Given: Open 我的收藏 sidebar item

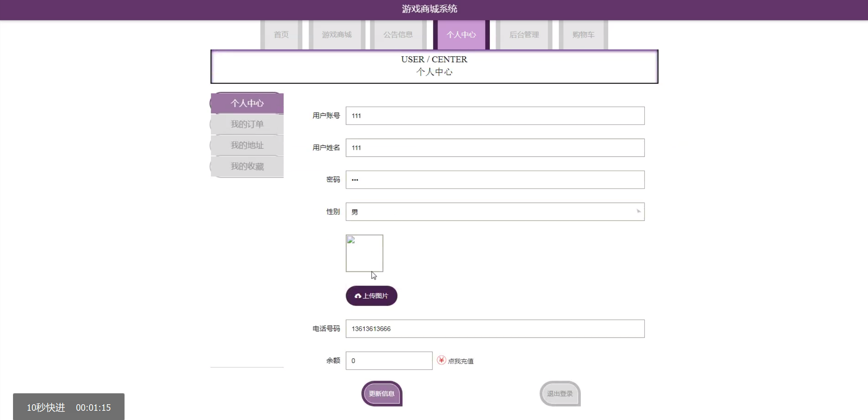Looking at the screenshot, I should (x=247, y=166).
